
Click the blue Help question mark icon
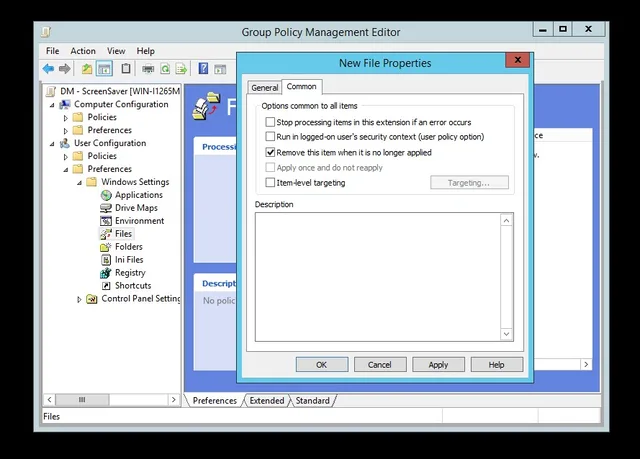click(203, 69)
